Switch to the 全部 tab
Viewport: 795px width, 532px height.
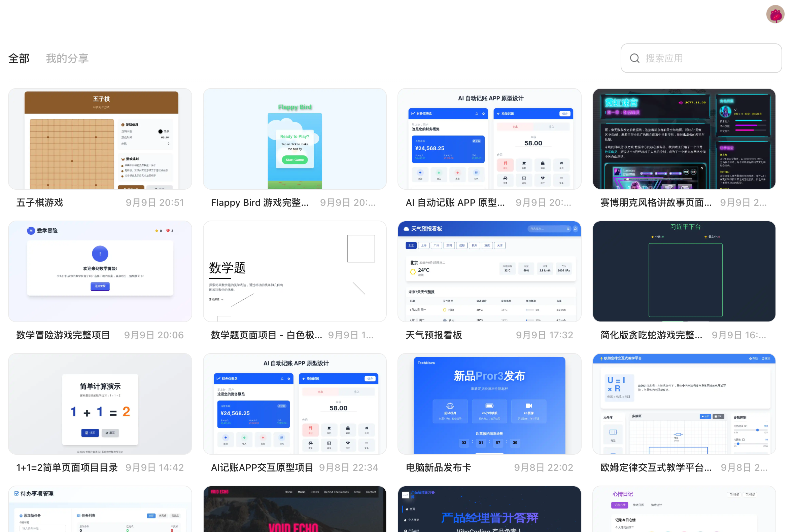click(x=19, y=59)
